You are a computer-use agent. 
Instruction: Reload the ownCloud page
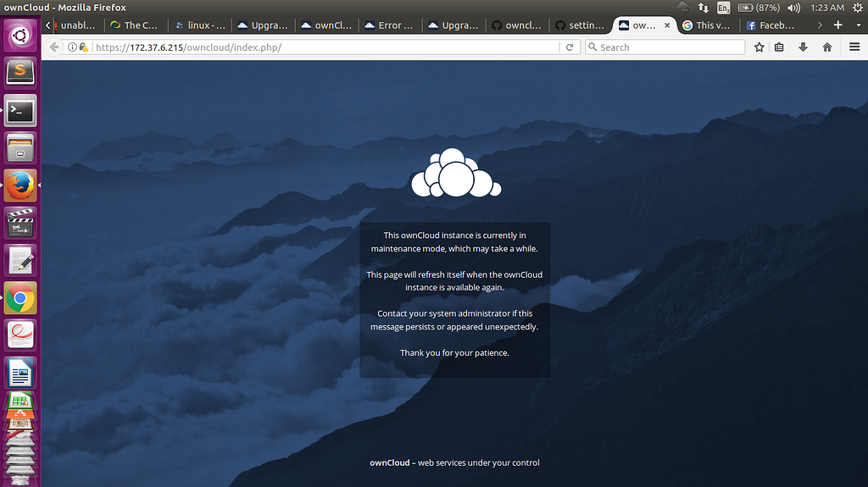click(x=570, y=47)
